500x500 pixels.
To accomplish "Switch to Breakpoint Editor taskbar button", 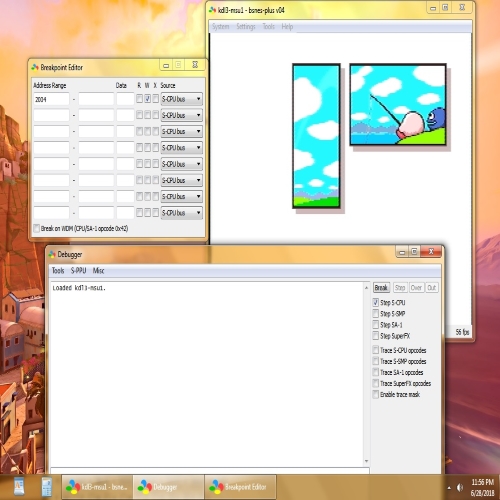I will 240,487.
